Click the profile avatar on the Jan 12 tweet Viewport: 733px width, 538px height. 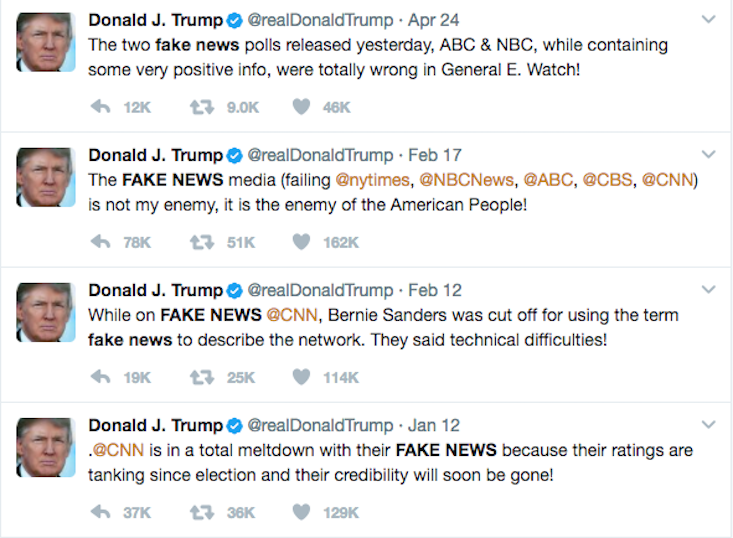pyautogui.click(x=45, y=447)
